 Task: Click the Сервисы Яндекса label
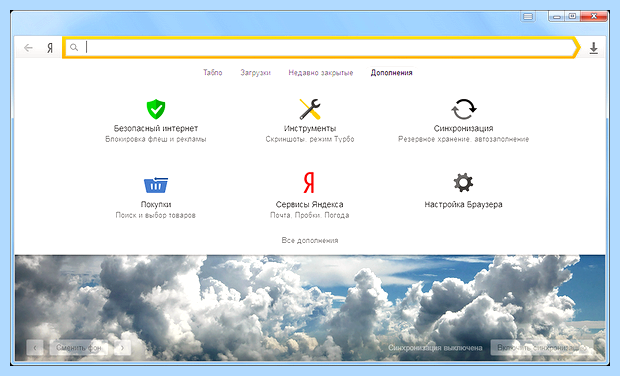click(x=309, y=204)
